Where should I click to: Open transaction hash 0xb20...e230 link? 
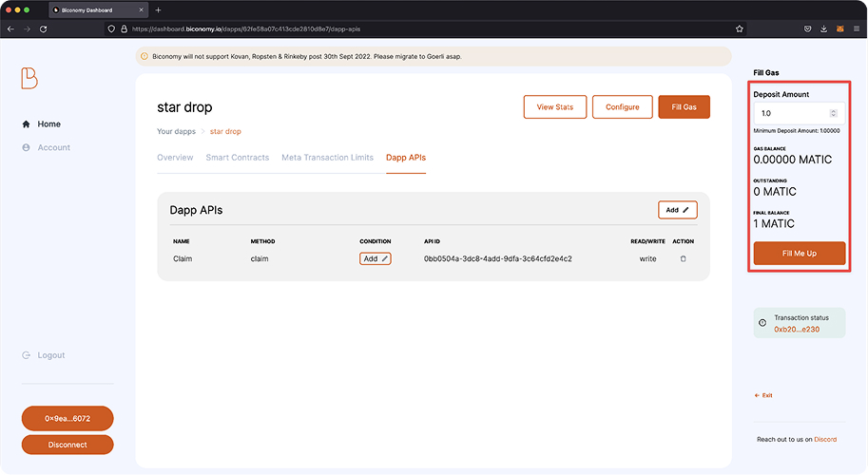[797, 329]
